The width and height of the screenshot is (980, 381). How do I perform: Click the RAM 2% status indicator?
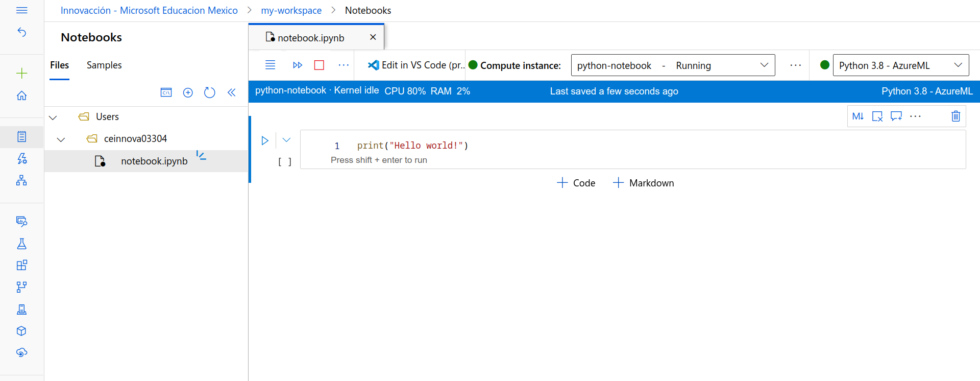coord(450,91)
